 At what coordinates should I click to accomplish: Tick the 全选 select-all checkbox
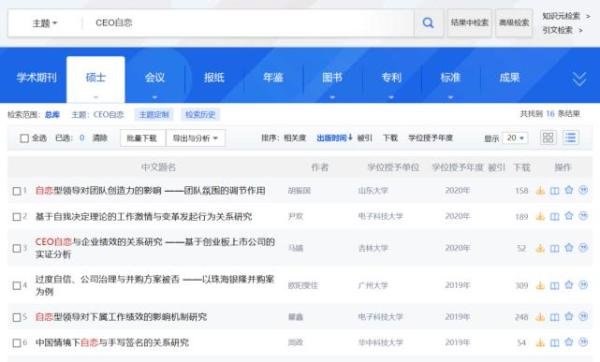24,138
